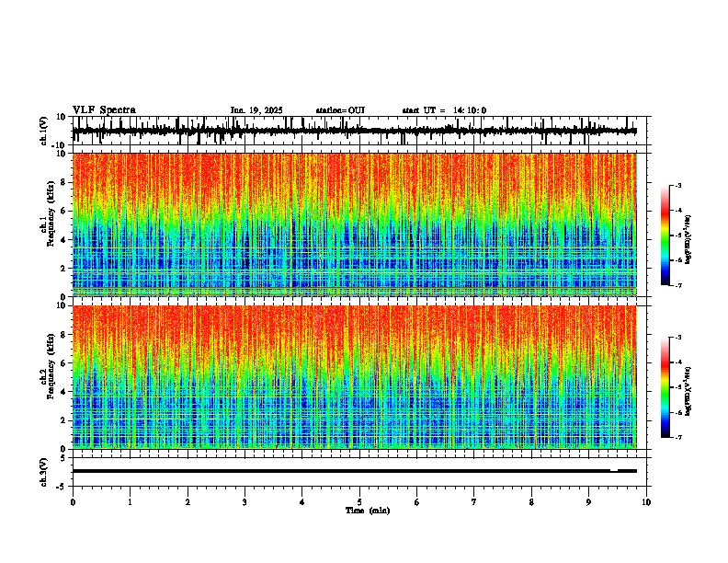The width and height of the screenshot is (728, 563).
Task: Click the "8" kHz tick of ch.2 spectrogram
Action: (63, 335)
